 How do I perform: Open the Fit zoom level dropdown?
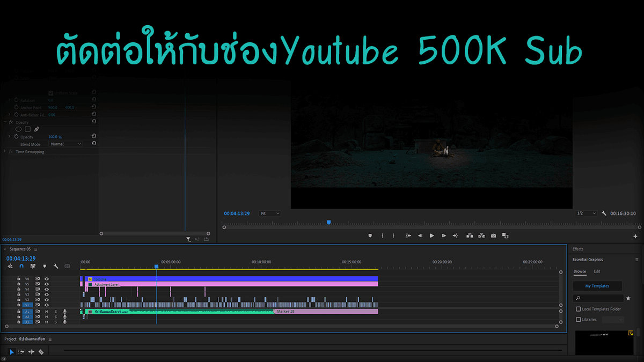click(270, 213)
